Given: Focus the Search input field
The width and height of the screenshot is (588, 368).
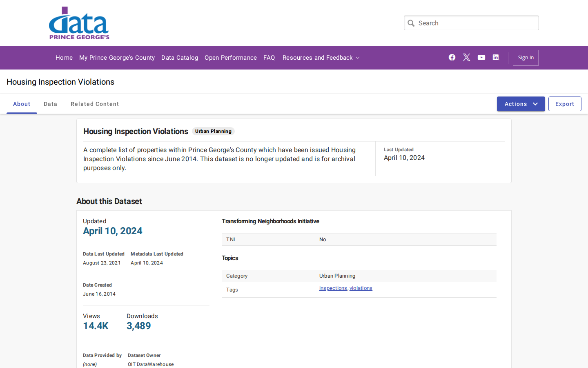Looking at the screenshot, I should tap(471, 23).
